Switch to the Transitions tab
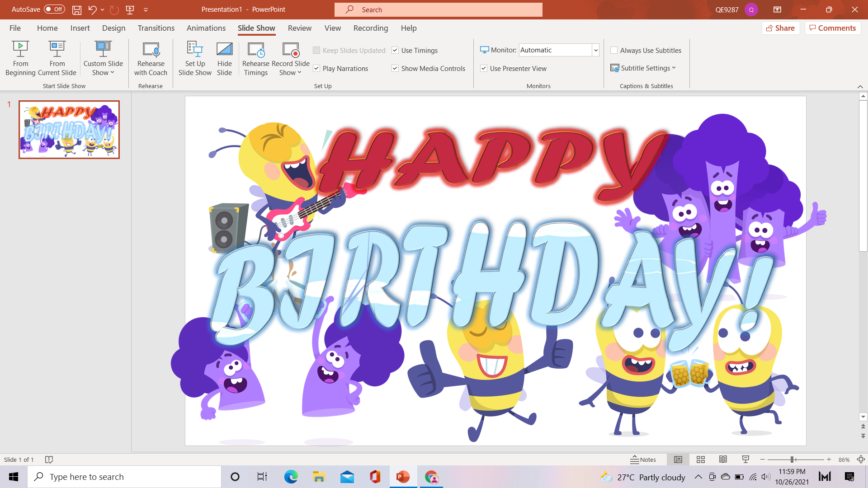This screenshot has width=868, height=488. 156,28
